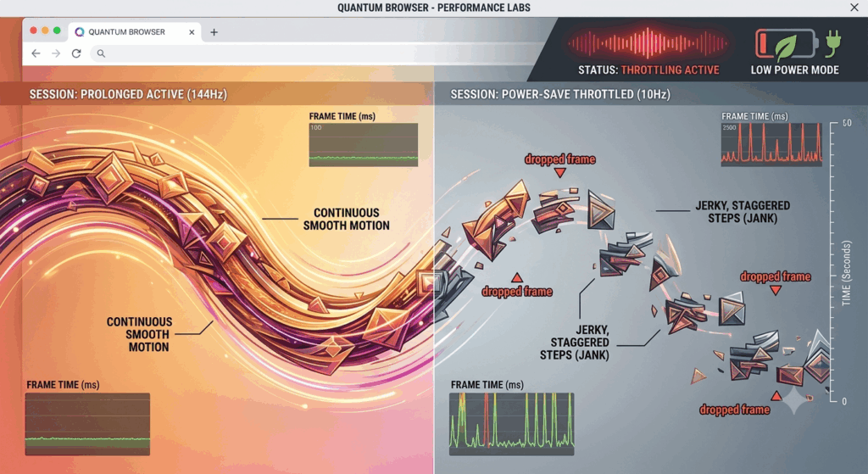Click the low battery leaf icon

click(786, 44)
